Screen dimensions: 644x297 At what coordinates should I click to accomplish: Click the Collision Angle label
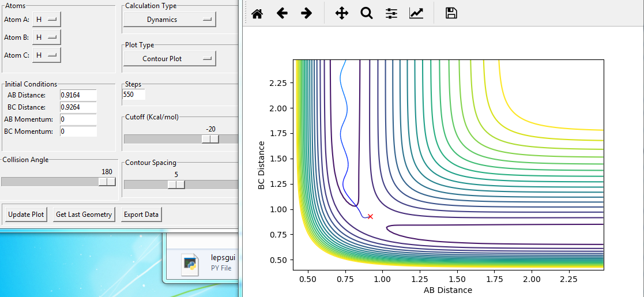point(25,160)
